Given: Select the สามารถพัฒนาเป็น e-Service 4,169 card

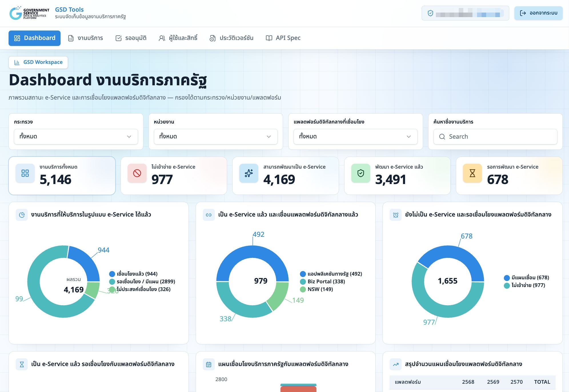Looking at the screenshot, I should (286, 176).
